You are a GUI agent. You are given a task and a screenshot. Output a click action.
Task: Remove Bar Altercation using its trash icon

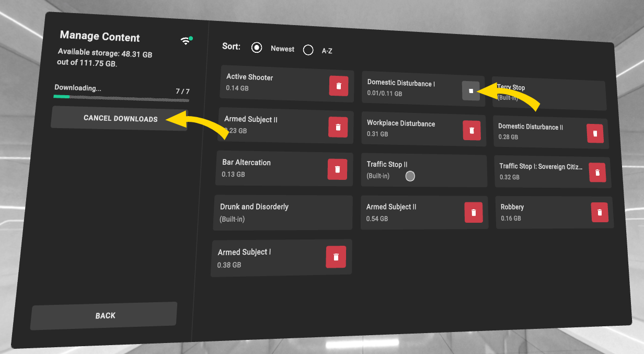337,169
